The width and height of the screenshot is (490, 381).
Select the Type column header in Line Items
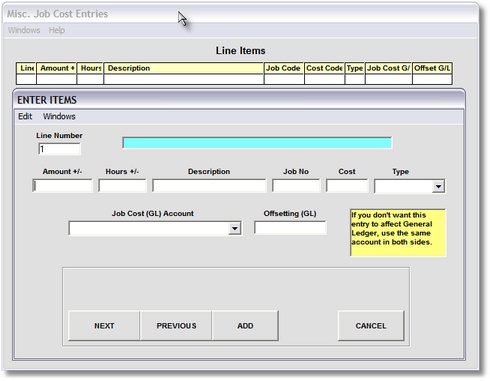point(355,68)
